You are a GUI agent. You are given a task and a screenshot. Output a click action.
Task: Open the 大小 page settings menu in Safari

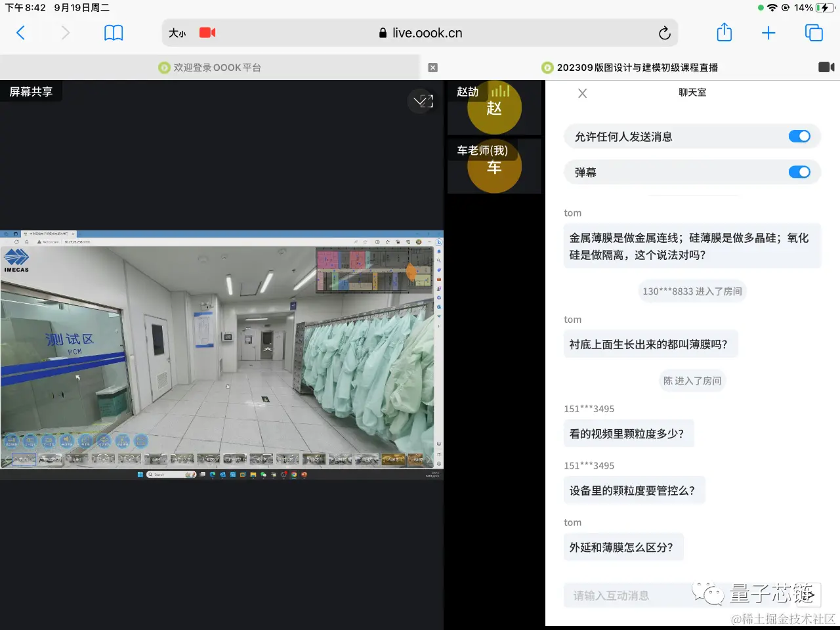click(177, 32)
